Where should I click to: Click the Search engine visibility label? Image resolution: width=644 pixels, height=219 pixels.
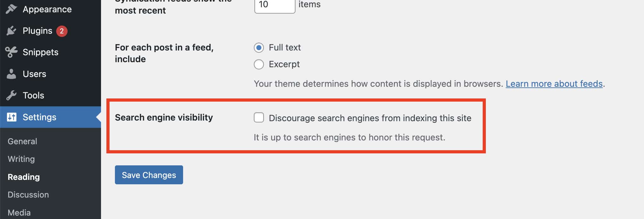coord(164,117)
